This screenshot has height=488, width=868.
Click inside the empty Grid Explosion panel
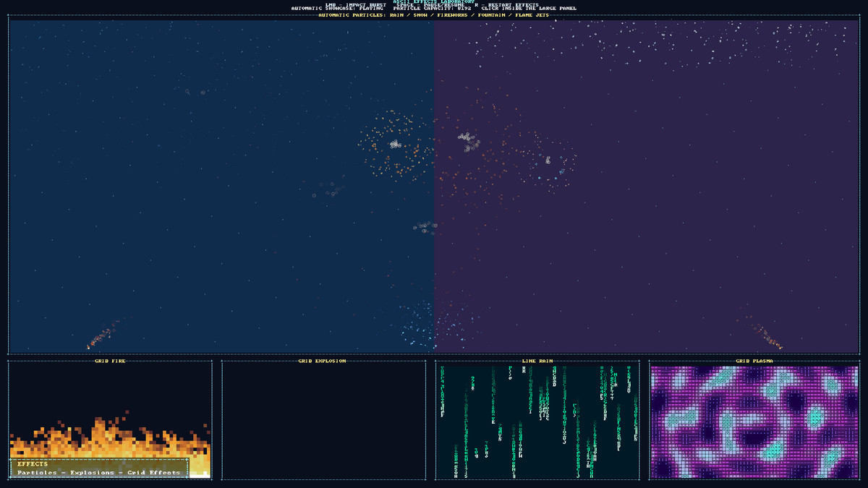click(323, 421)
